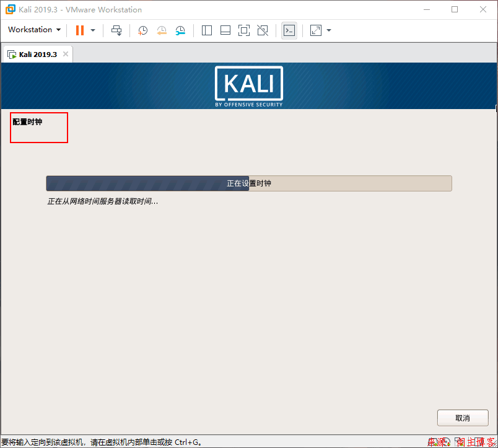
Task: Click the VMware Workstation title bar icon
Action: [10, 9]
